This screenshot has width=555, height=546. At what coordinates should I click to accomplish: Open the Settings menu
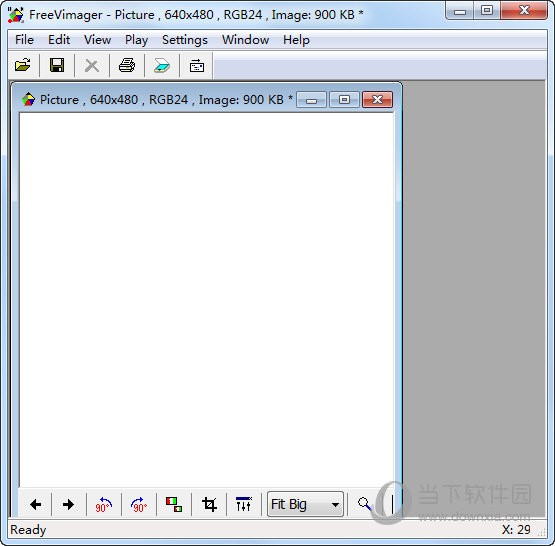(185, 40)
